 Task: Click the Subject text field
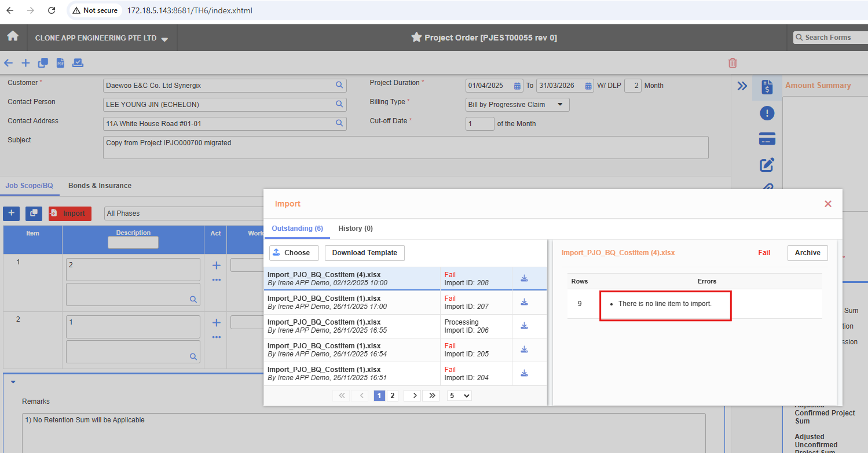[x=405, y=147]
